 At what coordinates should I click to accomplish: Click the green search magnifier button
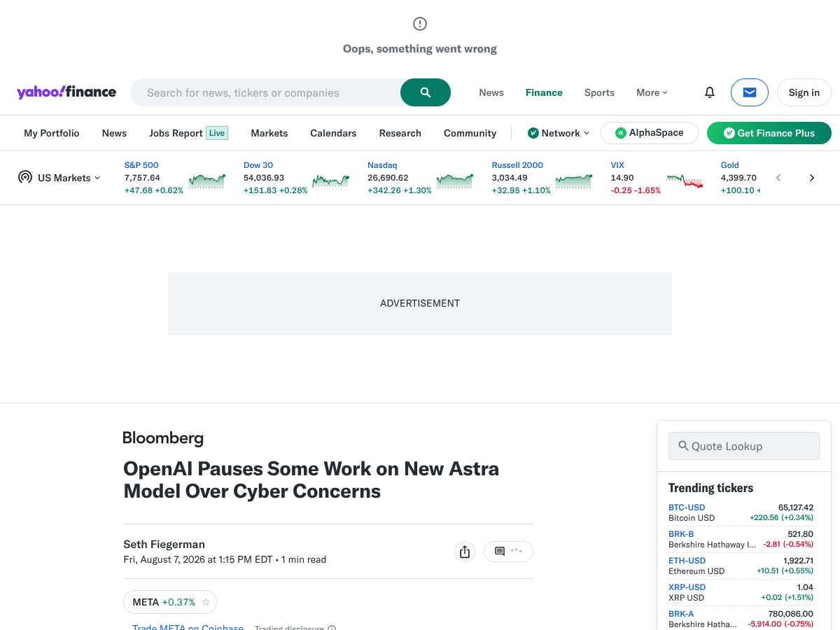(425, 92)
